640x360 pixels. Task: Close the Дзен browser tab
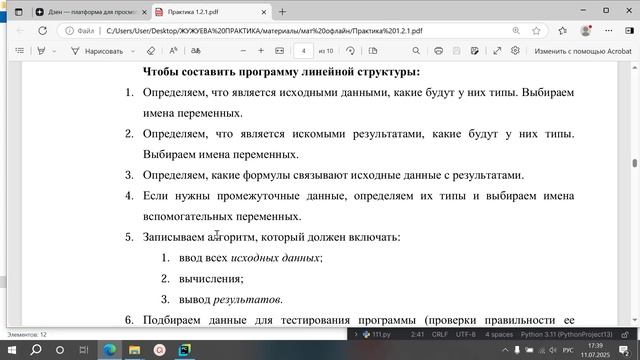(144, 12)
